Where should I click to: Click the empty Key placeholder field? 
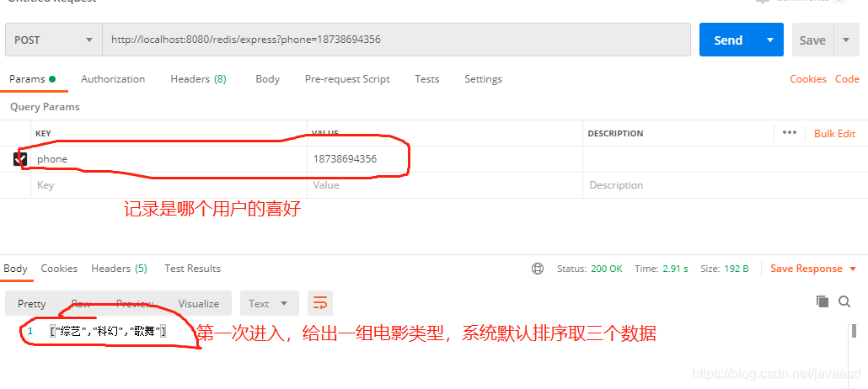coord(169,185)
